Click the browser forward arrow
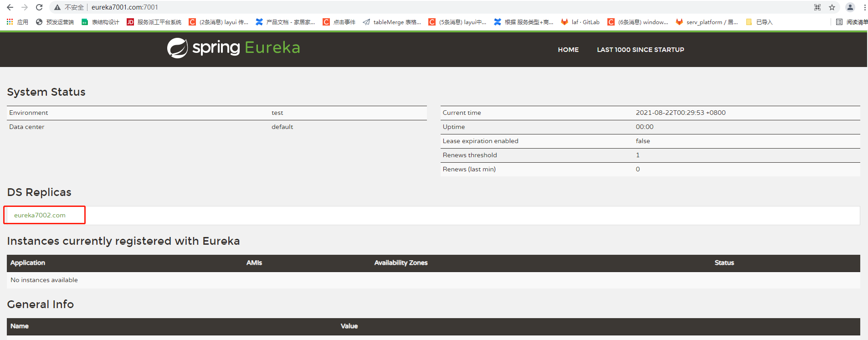 tap(25, 7)
